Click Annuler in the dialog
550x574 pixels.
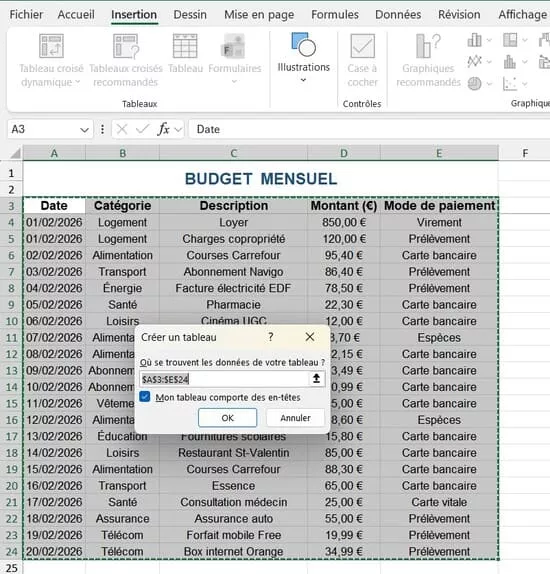296,418
